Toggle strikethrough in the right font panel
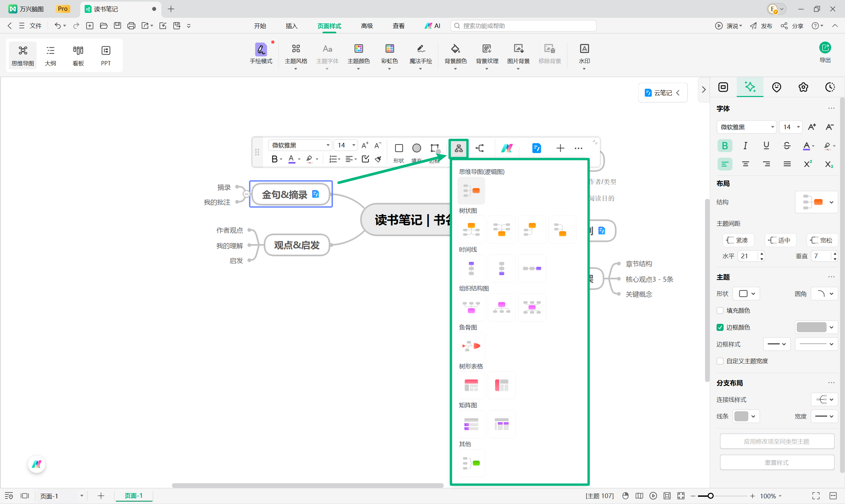Screen dimensions: 845x504 point(787,146)
